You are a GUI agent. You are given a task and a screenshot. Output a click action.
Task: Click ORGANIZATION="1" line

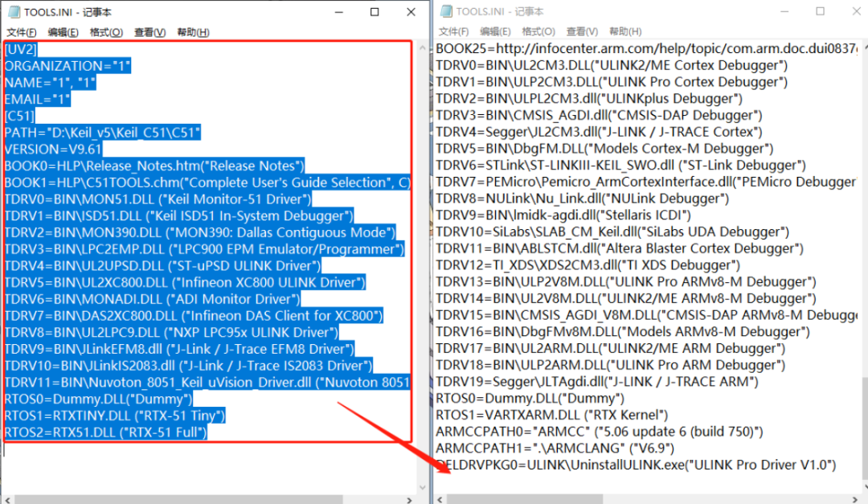[x=68, y=66]
